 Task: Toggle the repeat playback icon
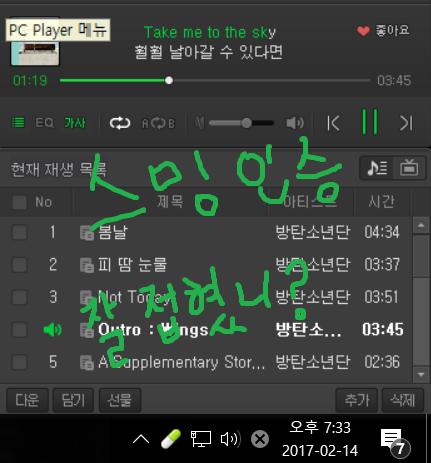click(x=120, y=123)
